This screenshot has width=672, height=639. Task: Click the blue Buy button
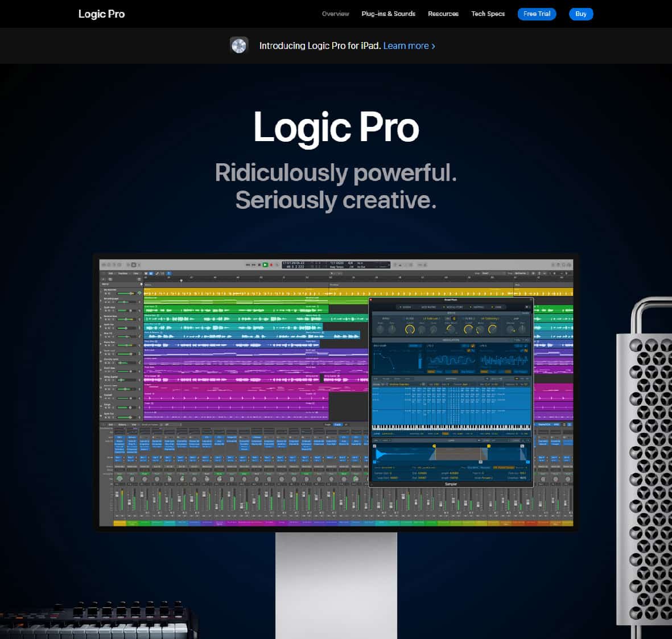coord(581,14)
